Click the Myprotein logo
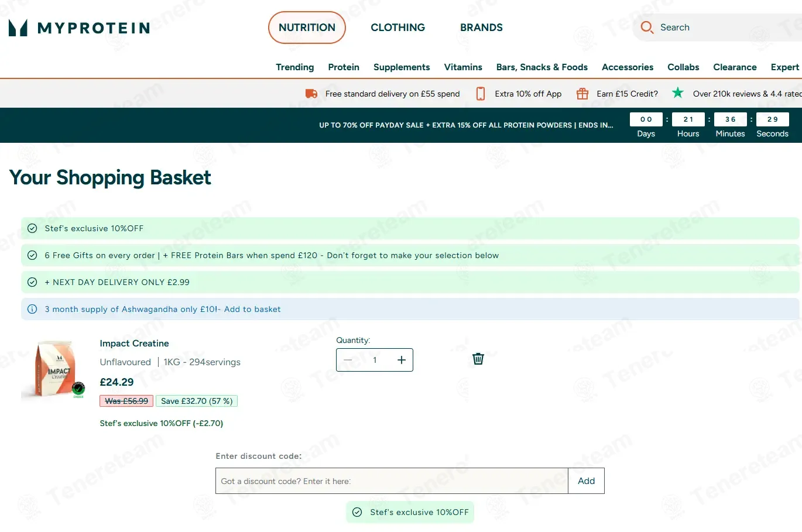 pyautogui.click(x=80, y=28)
